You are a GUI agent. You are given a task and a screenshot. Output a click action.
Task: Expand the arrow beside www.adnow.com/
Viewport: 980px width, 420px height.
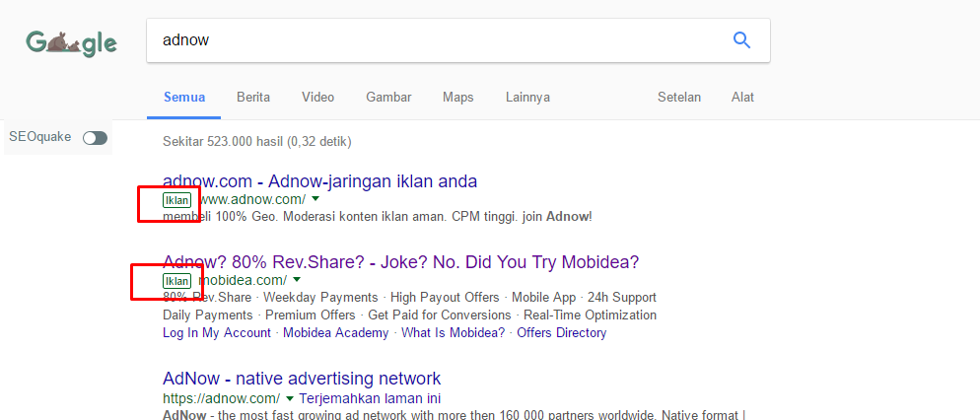click(x=315, y=199)
